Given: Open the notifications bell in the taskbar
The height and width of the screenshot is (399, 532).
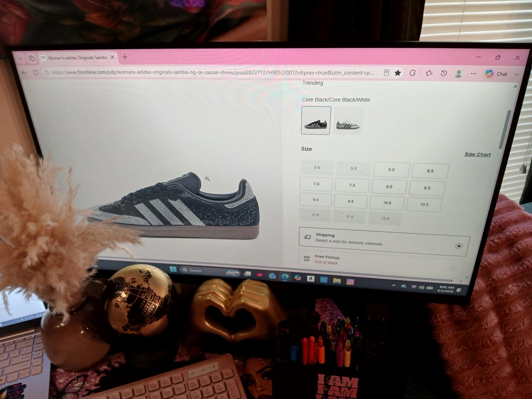Looking at the screenshot, I should coord(459,290).
